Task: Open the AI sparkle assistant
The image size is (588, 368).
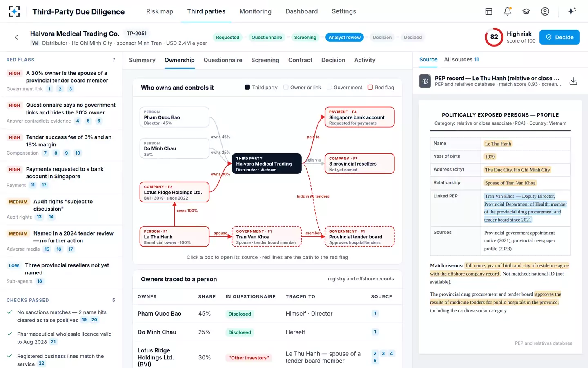Action: (x=572, y=11)
